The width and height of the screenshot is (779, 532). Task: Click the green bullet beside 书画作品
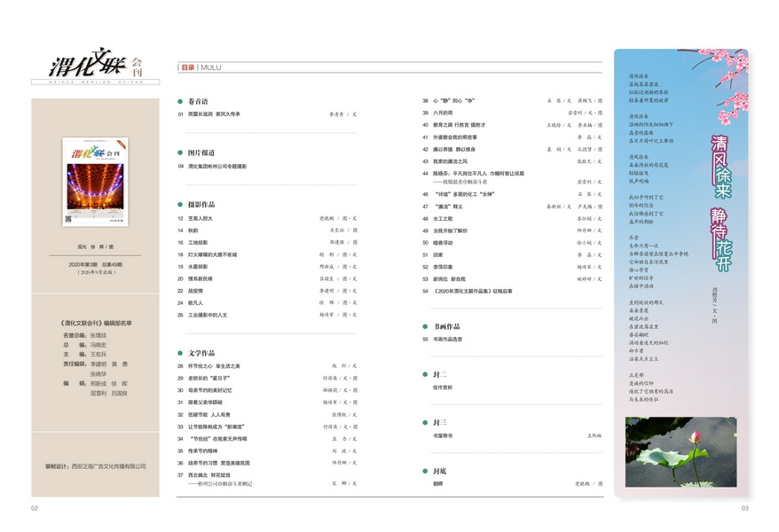(x=425, y=326)
